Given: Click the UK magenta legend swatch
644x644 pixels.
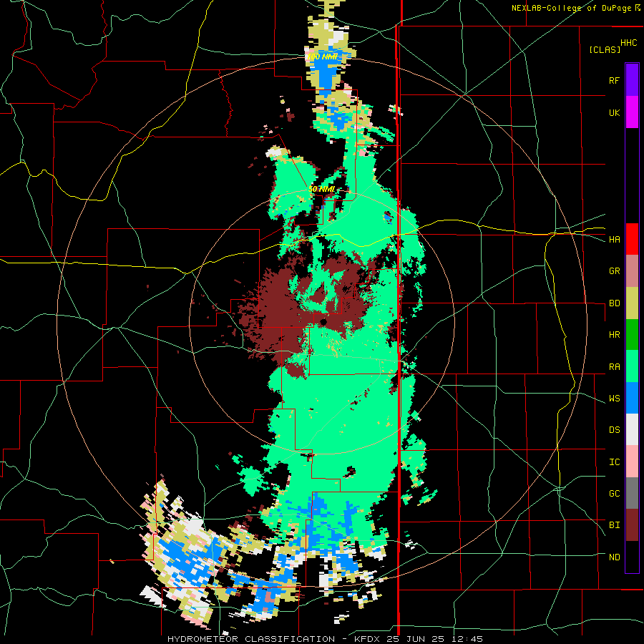Looking at the screenshot, I should click(632, 112).
